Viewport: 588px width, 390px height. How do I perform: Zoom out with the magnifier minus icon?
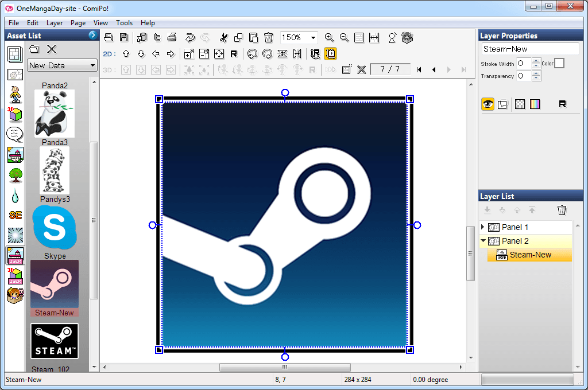(x=344, y=37)
